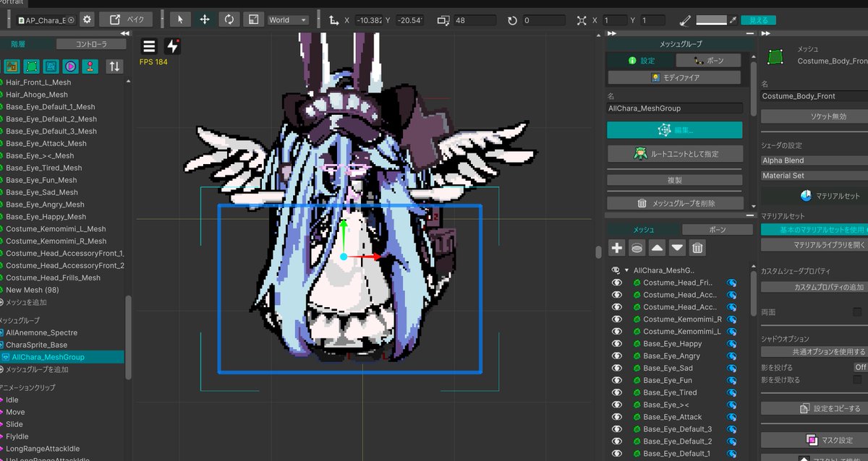Activate the Rotate gizmo tool
868x461 pixels.
(229, 20)
